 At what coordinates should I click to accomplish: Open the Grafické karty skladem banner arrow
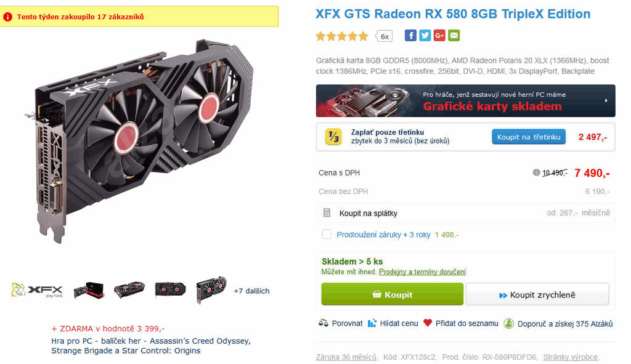click(x=606, y=100)
